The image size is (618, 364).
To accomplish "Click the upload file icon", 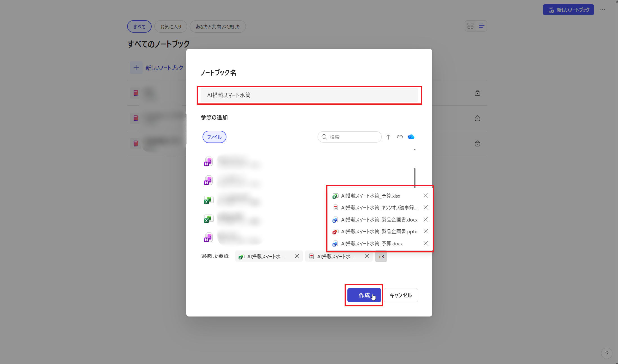I will [x=388, y=137].
